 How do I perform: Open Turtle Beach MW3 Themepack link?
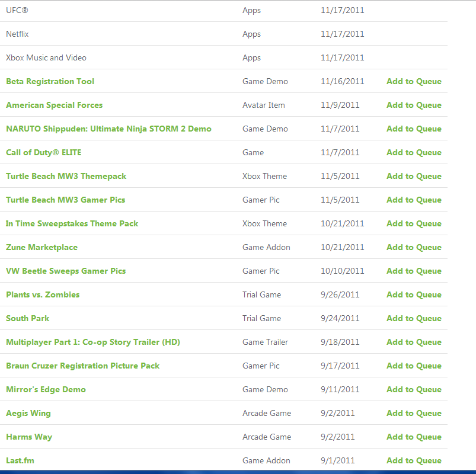pyautogui.click(x=66, y=176)
